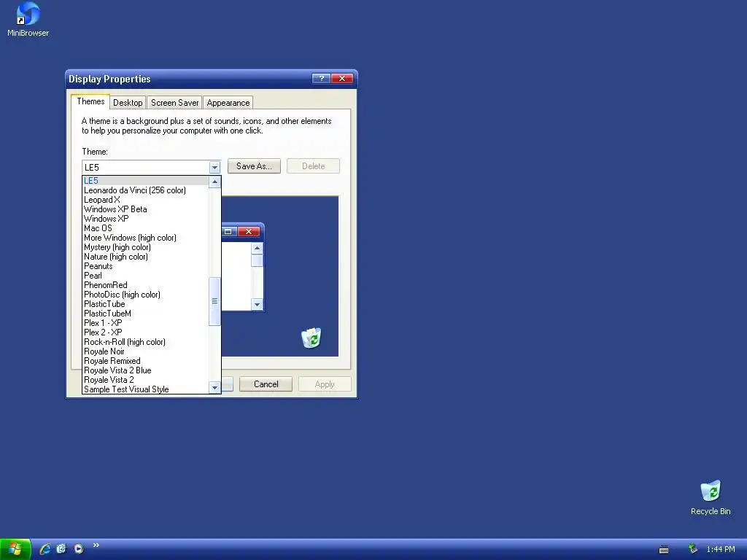Click the Delete button
Image resolution: width=747 pixels, height=560 pixels.
click(x=313, y=166)
